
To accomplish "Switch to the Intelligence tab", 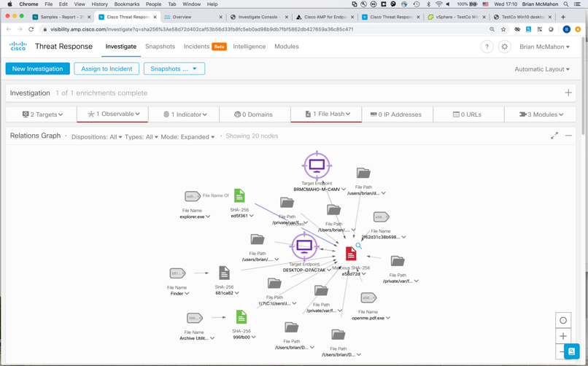I will pos(249,47).
